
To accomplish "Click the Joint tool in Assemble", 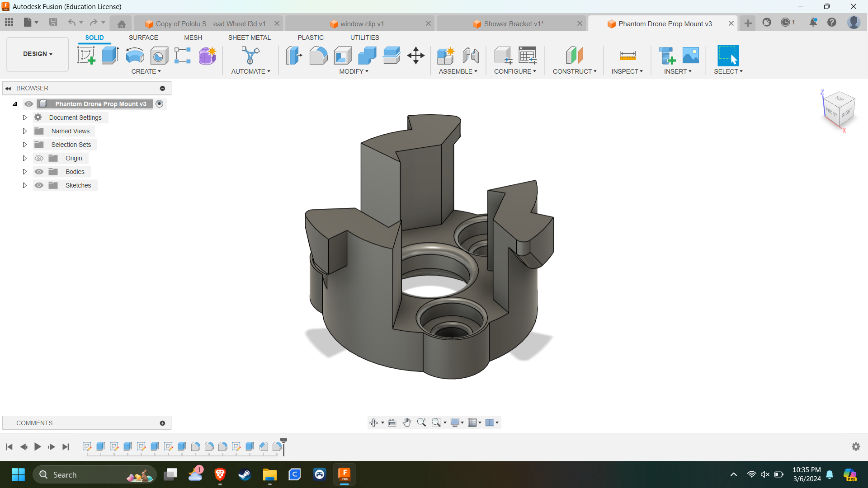I will [470, 56].
